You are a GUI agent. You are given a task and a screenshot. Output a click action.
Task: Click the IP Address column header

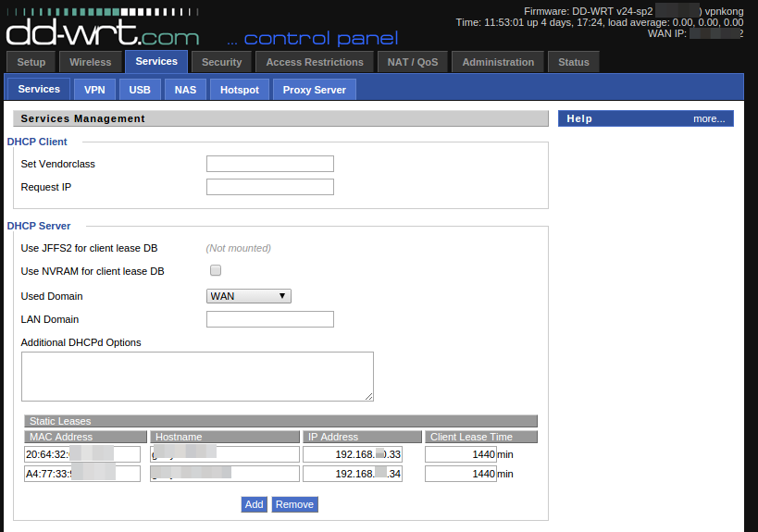pos(362,437)
